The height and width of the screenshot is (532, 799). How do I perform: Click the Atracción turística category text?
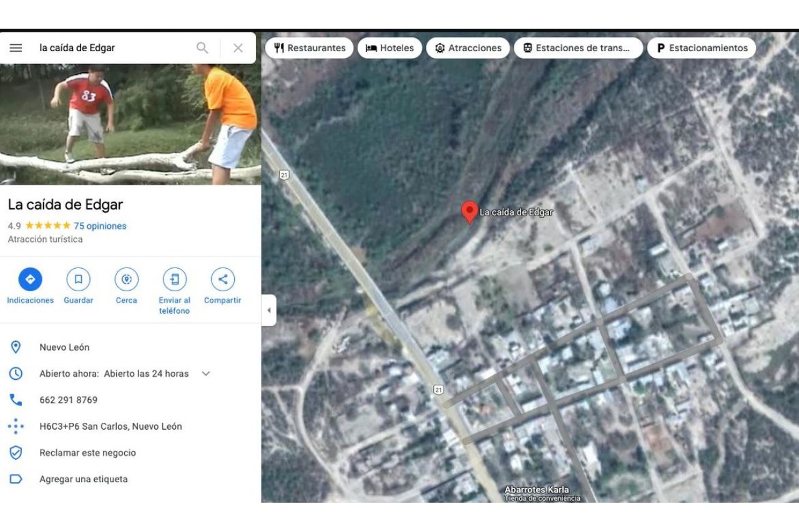click(45, 239)
